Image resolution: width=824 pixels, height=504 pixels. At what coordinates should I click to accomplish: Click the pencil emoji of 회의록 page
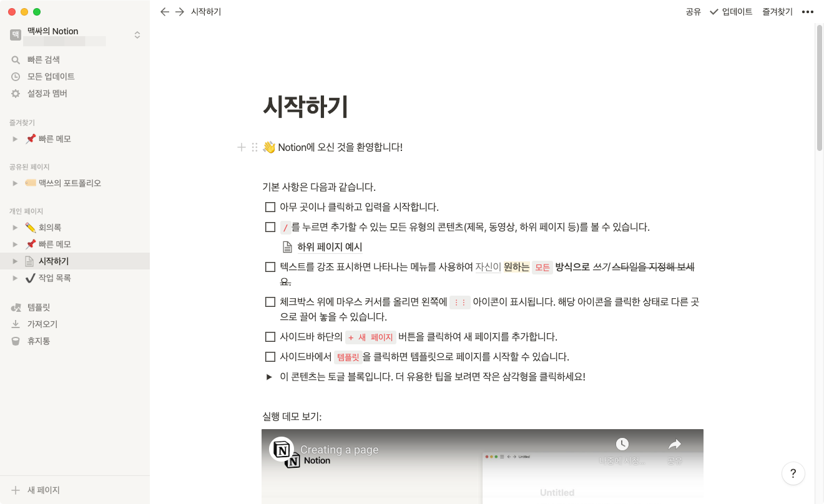[30, 228]
